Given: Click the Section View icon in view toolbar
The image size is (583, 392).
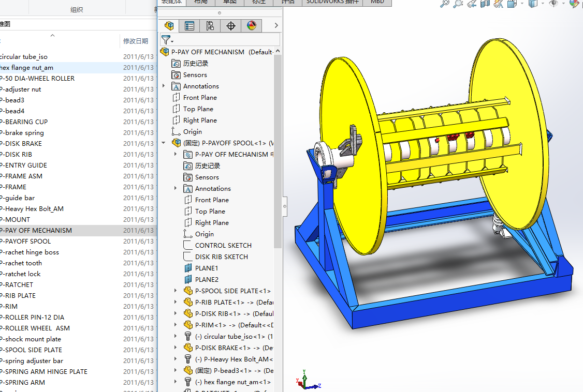Looking at the screenshot, I should (485, 4).
